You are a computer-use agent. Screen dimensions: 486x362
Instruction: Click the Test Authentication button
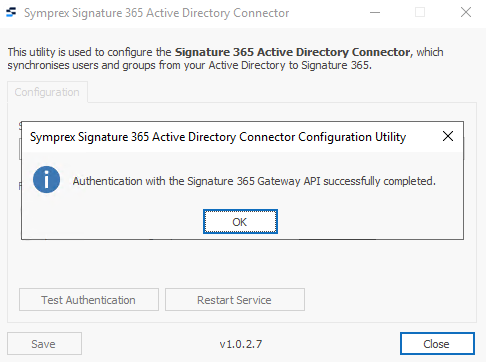[89, 300]
